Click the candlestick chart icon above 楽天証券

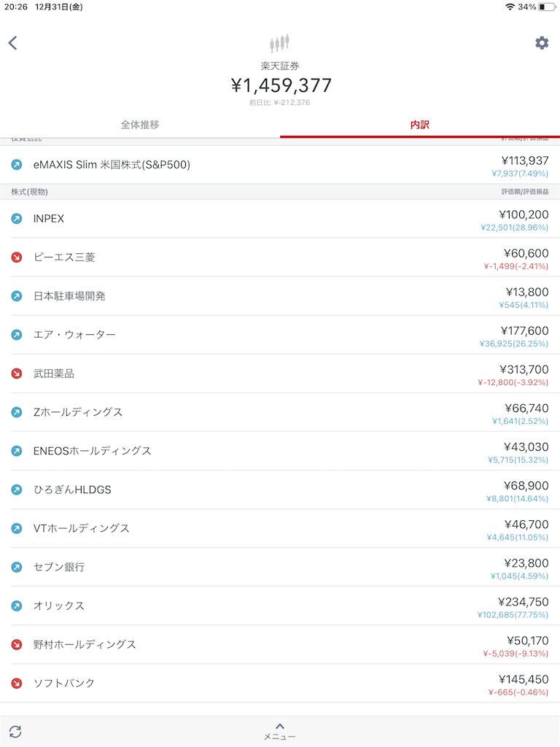click(279, 43)
